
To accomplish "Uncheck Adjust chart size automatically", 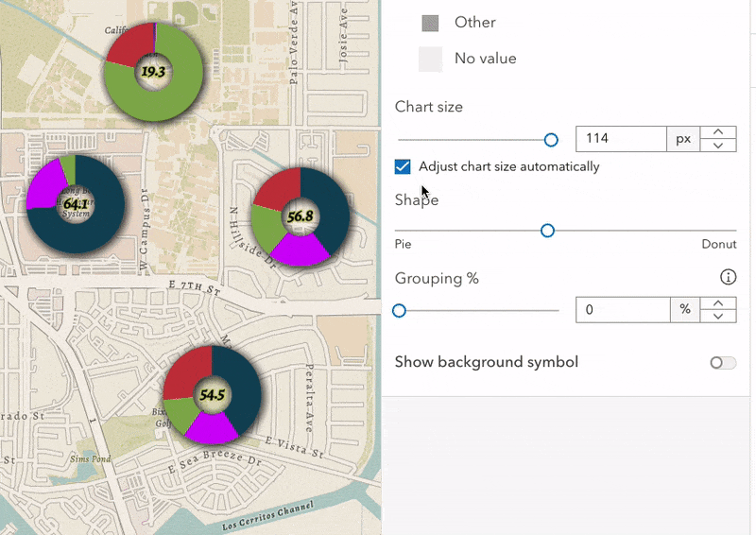I will click(x=403, y=166).
